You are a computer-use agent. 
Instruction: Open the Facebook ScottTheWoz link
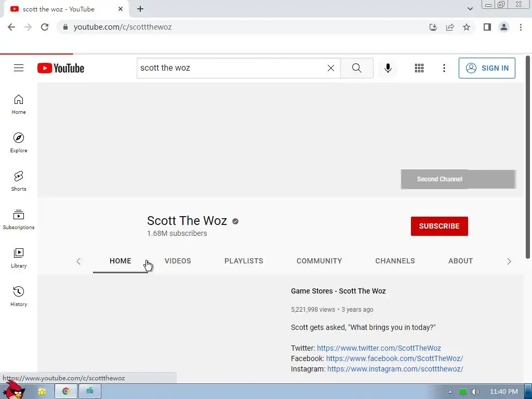pos(394,358)
